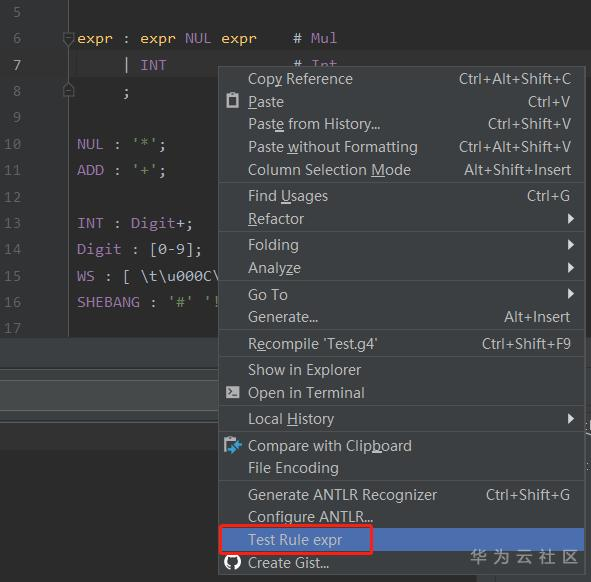Viewport: 591px width, 582px height.
Task: Expand the Local History submenu
Action: point(401,419)
